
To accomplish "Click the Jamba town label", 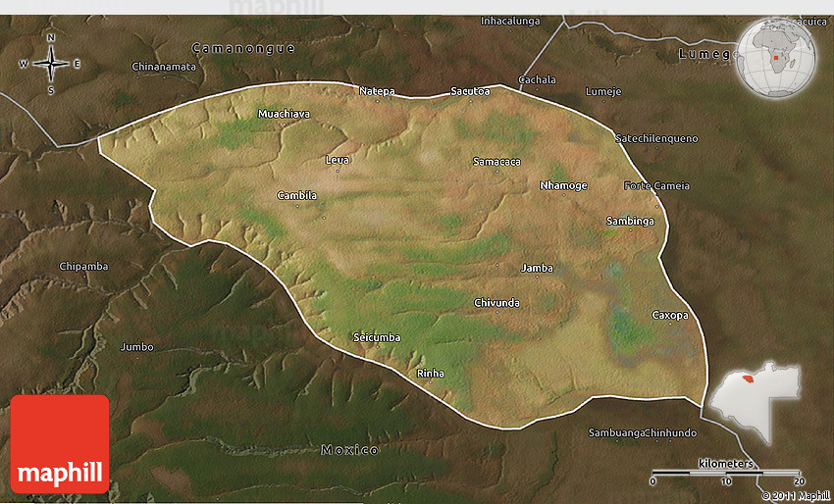I will (x=537, y=268).
